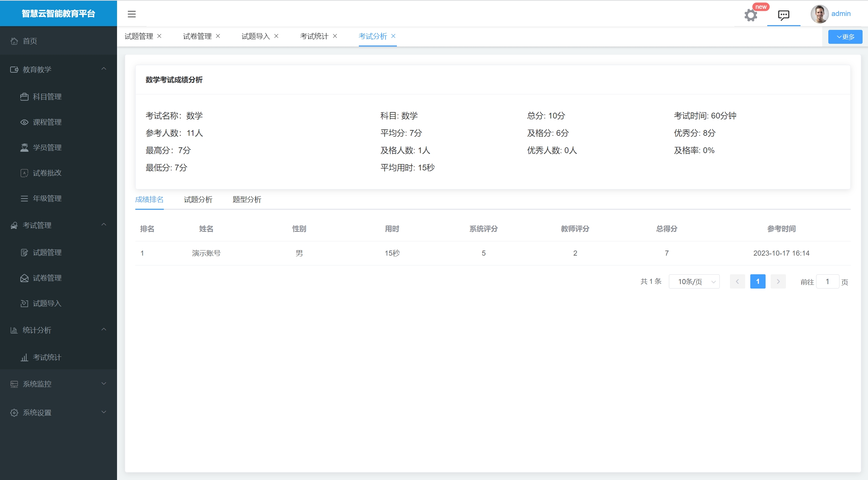Screen dimensions: 868x480
Task: Open 试卷批改 in the sidebar
Action: point(47,173)
